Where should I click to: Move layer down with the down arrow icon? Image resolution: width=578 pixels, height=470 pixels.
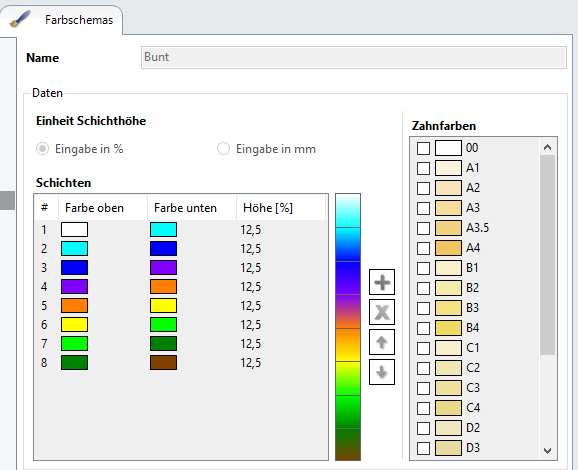(x=382, y=372)
